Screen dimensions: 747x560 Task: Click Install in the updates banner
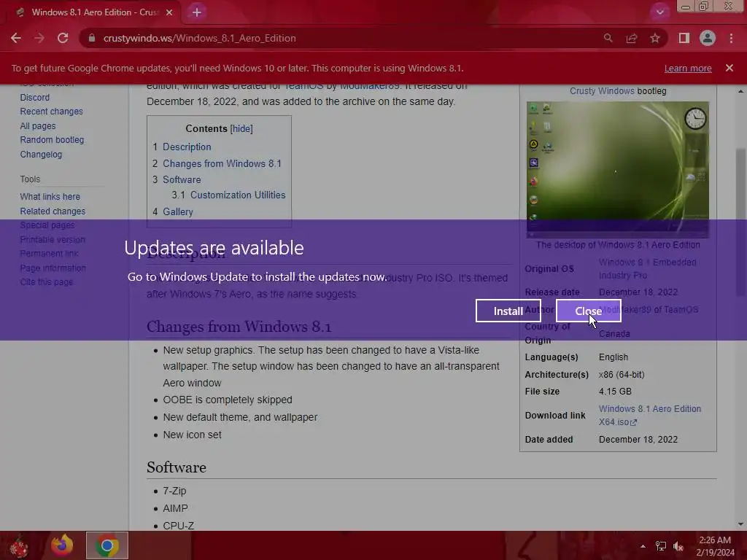pos(508,311)
